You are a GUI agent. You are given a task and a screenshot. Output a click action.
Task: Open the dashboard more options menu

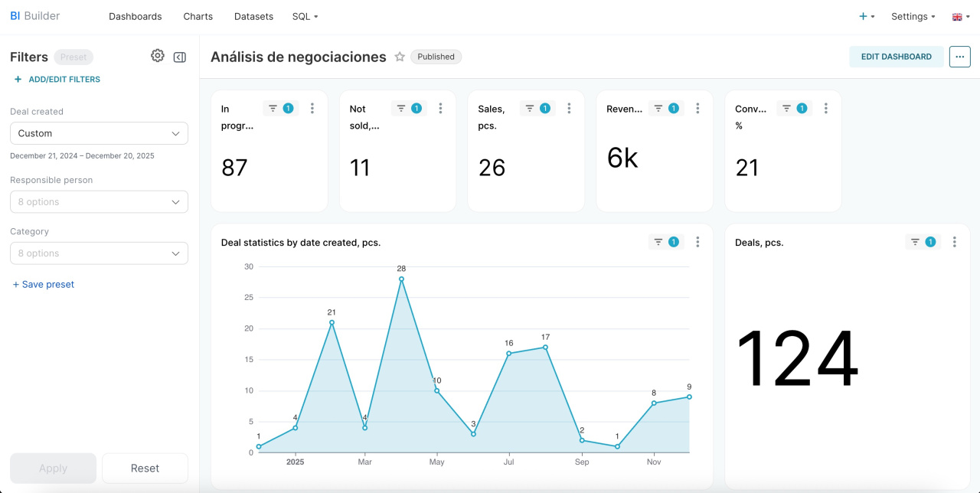pos(959,57)
